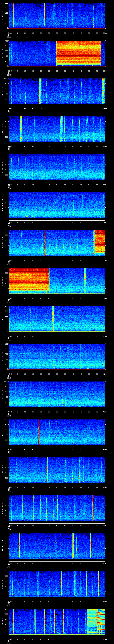Select the 19:42:00 time axis label
114x644 pixels.
pos(9,450)
